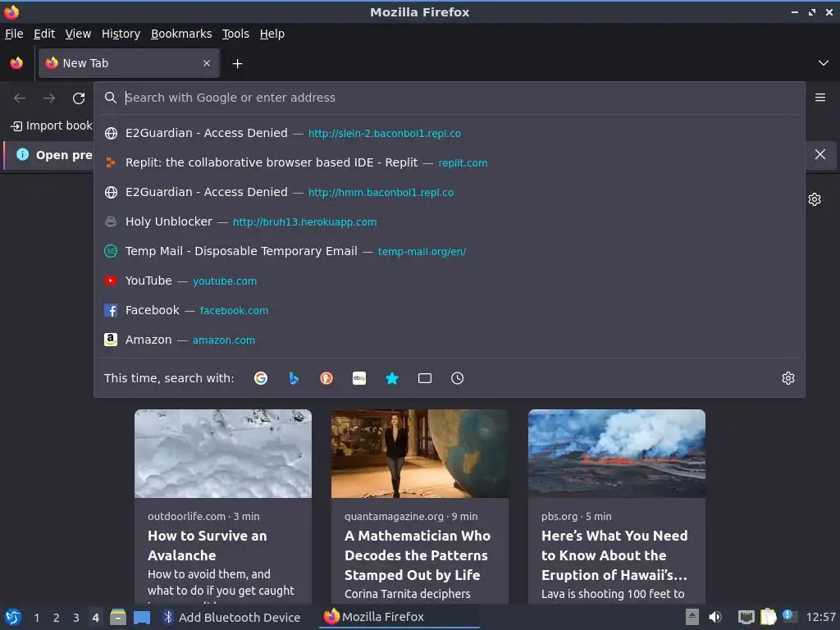Open the volume speaker tray icon
Viewport: 840px width, 630px height.
(715, 618)
